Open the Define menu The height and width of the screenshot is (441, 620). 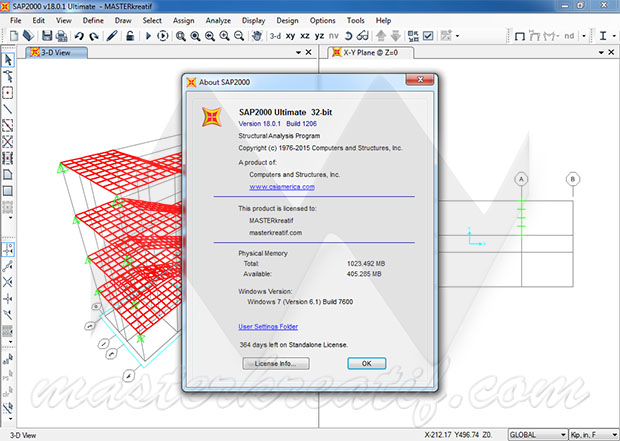pos(93,21)
